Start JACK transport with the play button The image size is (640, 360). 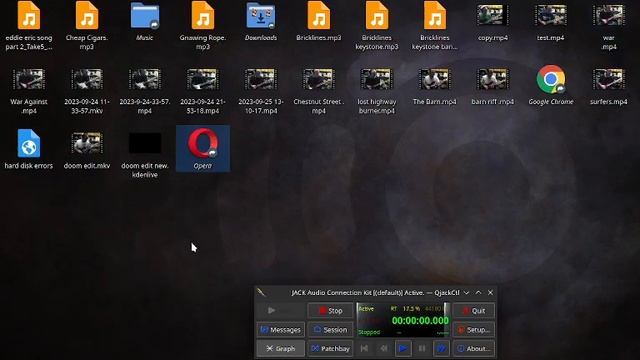[403, 349]
